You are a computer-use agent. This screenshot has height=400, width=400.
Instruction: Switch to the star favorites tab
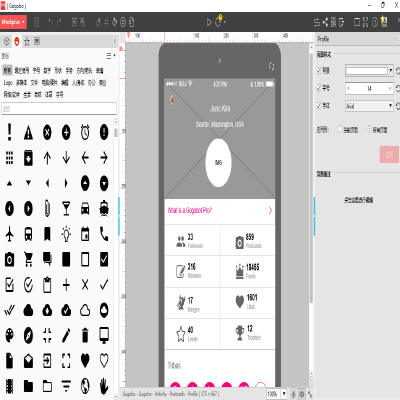(27, 41)
